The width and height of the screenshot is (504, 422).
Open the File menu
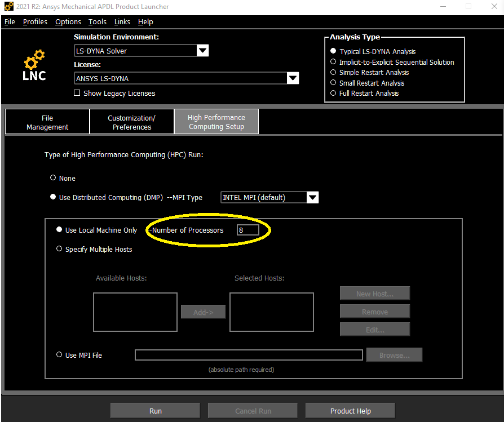10,22
